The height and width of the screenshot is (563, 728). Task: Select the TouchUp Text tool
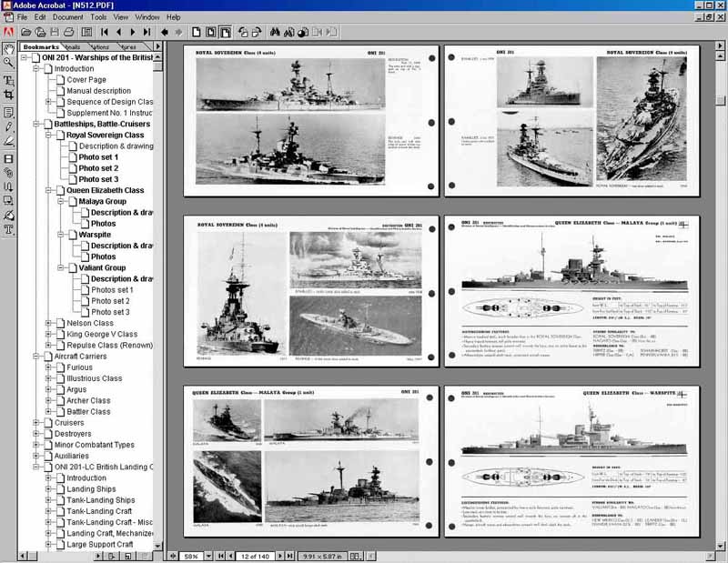coord(8,229)
